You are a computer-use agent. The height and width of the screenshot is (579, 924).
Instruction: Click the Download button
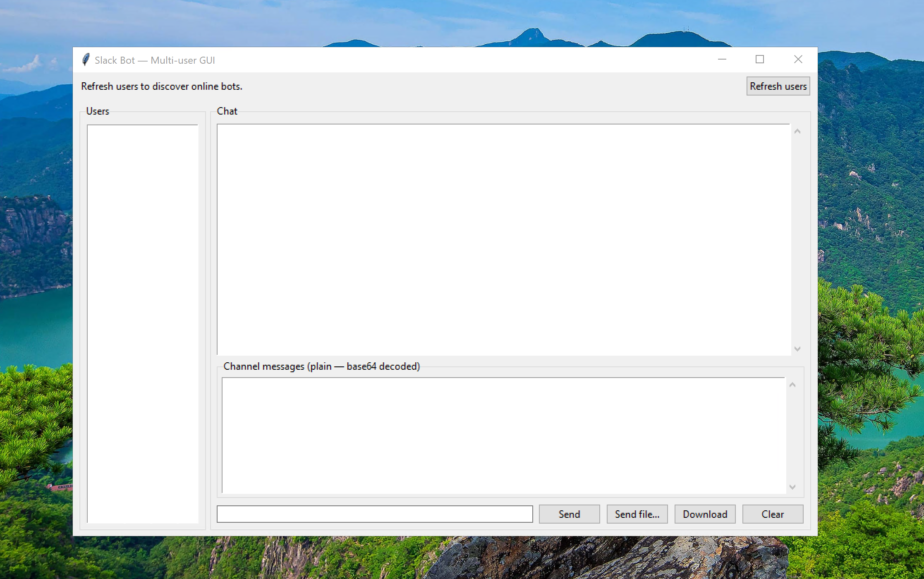pyautogui.click(x=704, y=514)
